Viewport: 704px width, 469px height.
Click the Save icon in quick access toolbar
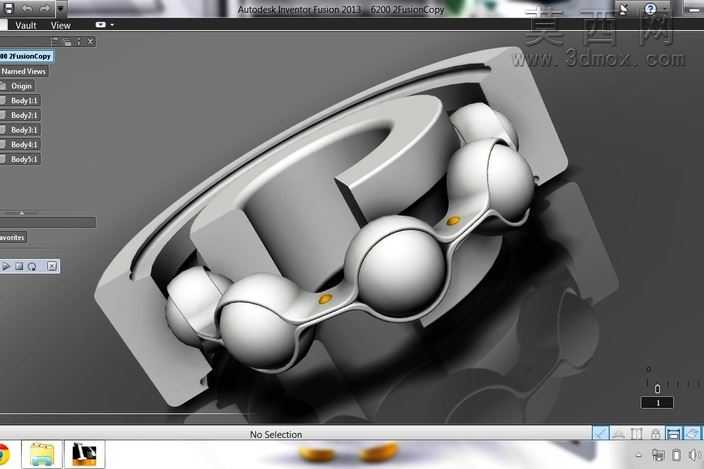coord(9,8)
